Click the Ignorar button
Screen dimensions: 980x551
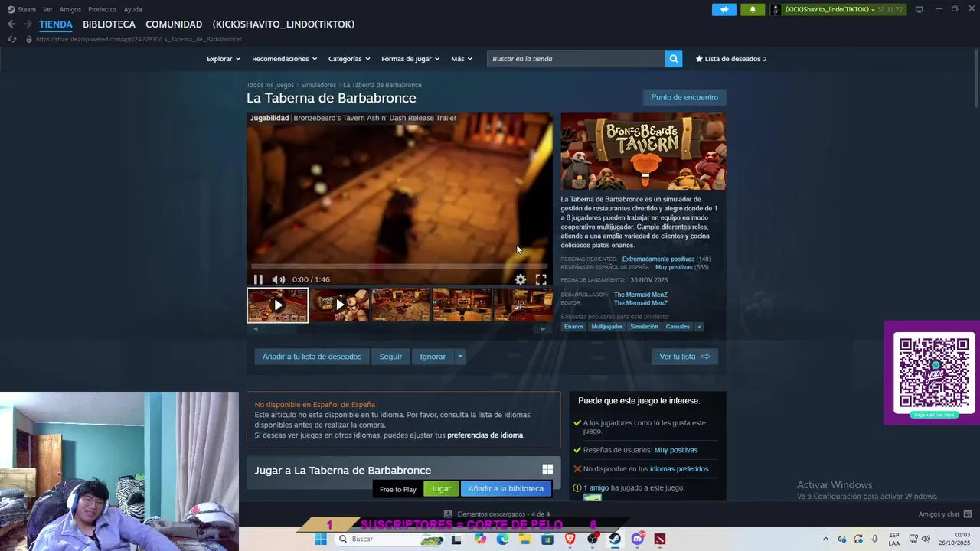coord(433,357)
